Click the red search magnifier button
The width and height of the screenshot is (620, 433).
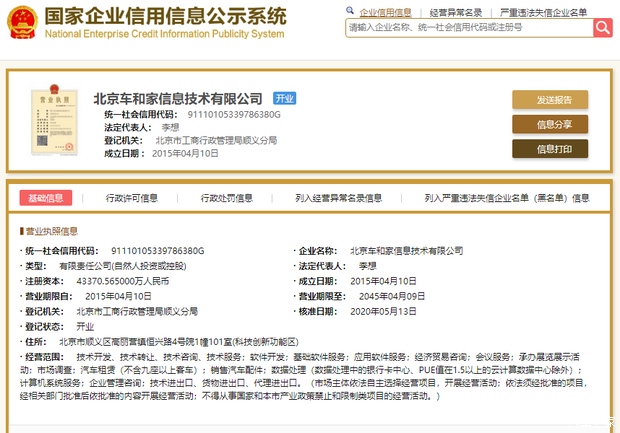pos(603,28)
